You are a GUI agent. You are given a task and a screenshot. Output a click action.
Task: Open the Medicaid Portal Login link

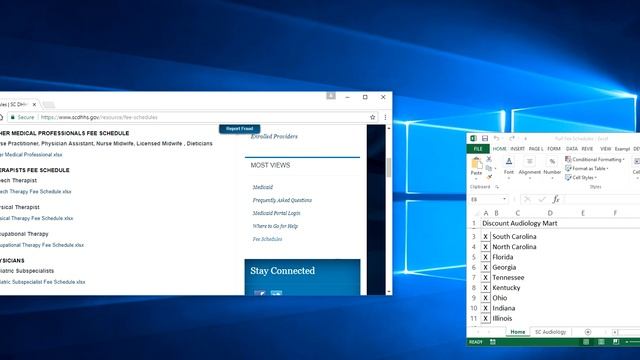point(276,213)
